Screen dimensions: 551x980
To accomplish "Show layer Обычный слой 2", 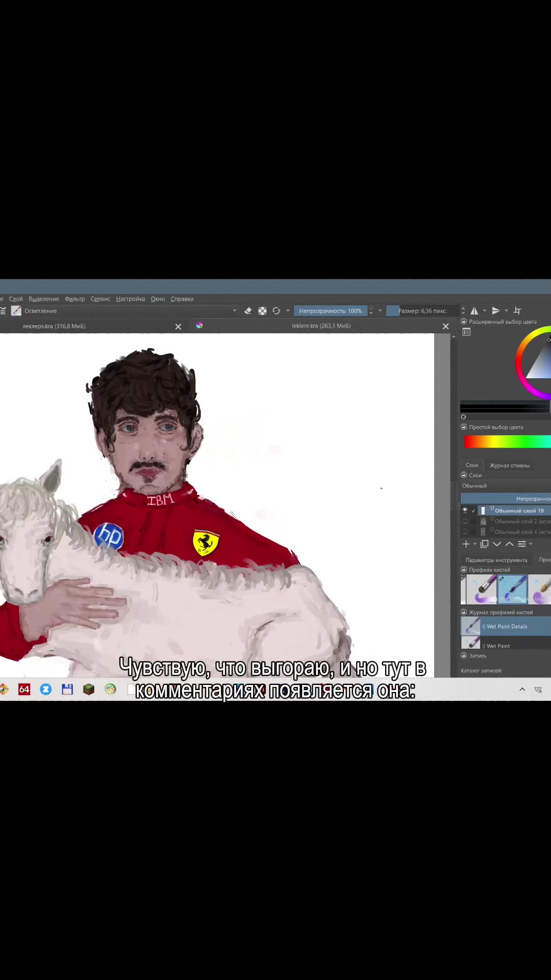I will click(465, 521).
